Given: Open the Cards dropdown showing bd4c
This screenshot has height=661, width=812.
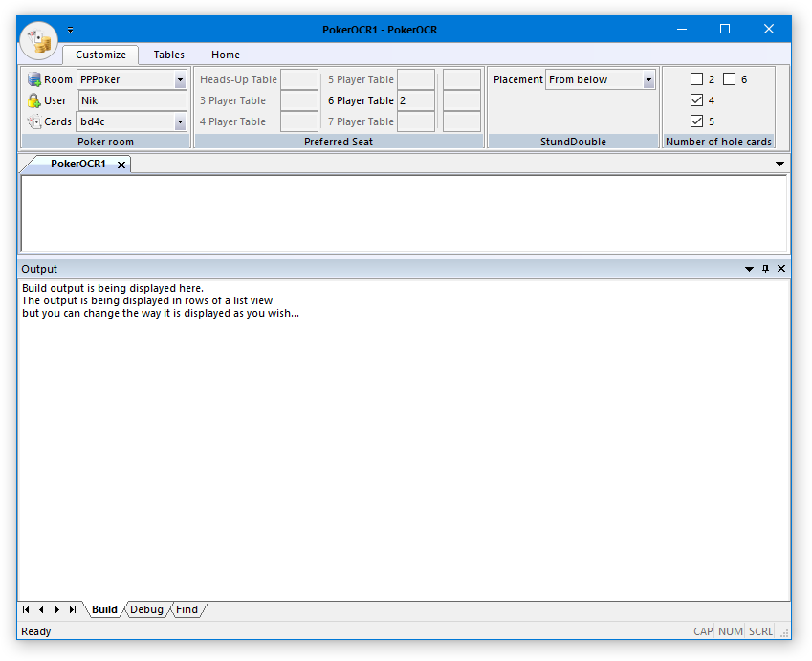Looking at the screenshot, I should coord(180,122).
